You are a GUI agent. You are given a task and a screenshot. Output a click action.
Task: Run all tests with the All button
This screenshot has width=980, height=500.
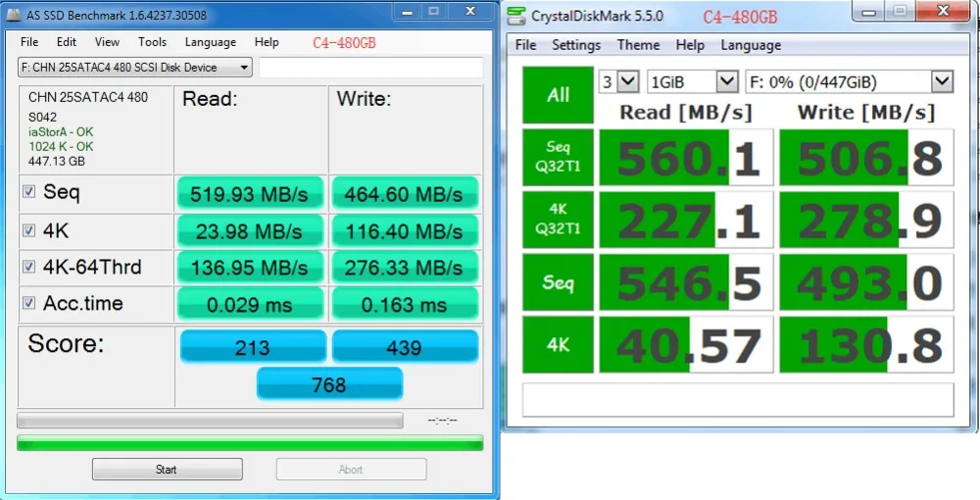tap(559, 95)
